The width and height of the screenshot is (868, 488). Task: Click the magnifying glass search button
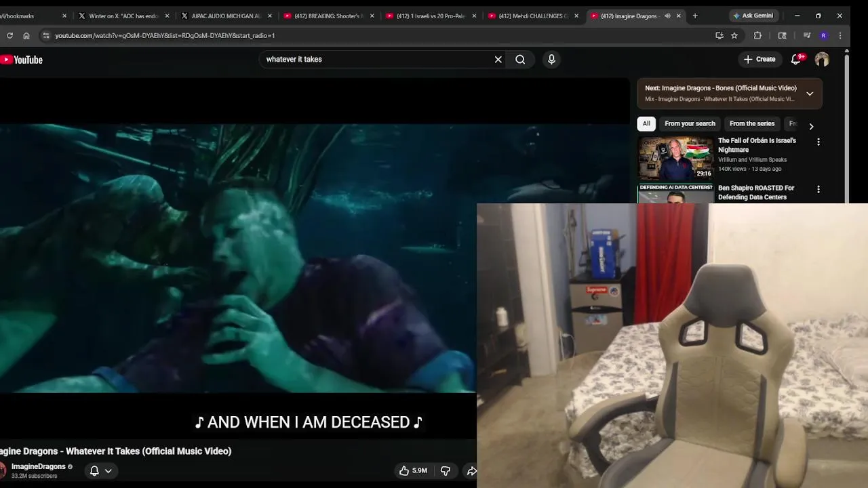tap(520, 60)
